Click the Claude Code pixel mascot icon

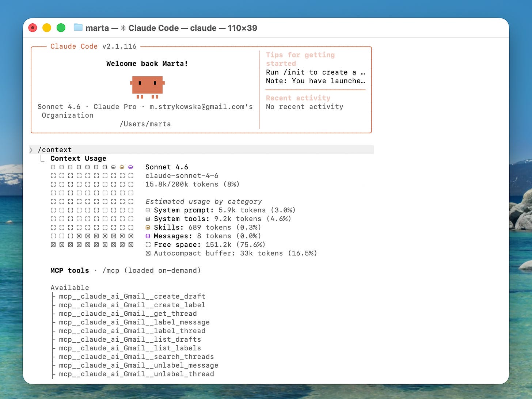(x=147, y=87)
